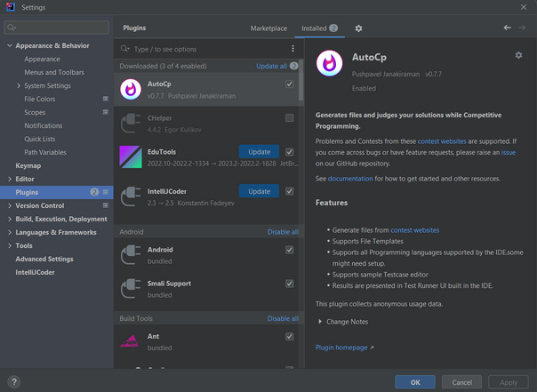537x392 pixels.
Task: Toggle the Smali Support checkbox
Action: pos(290,284)
